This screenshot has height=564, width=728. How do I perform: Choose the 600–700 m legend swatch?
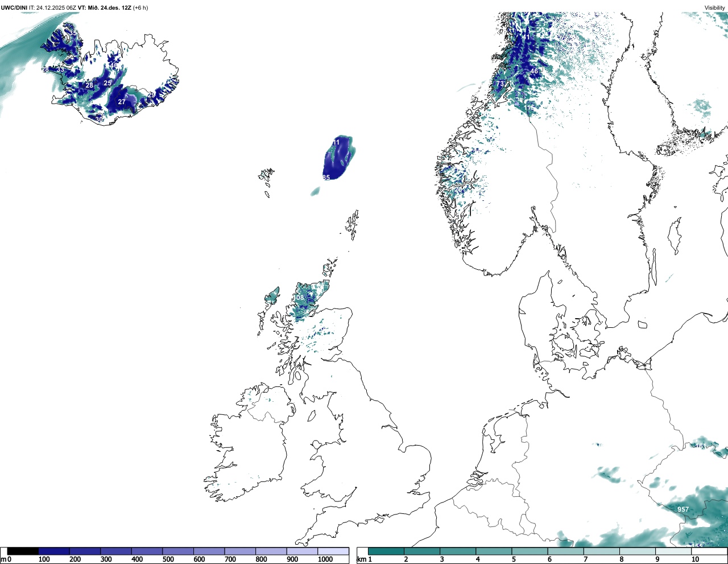(x=209, y=551)
